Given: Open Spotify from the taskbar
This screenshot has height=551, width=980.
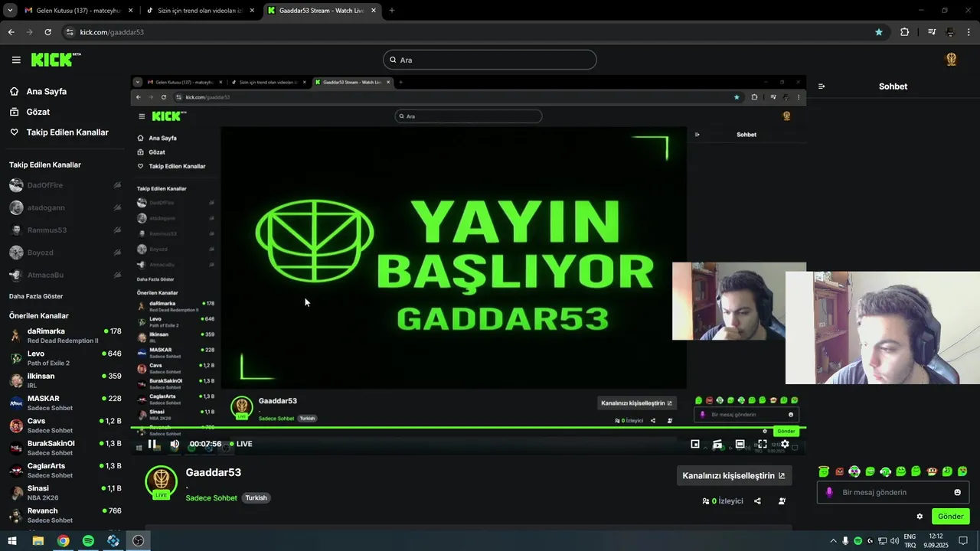Looking at the screenshot, I should pyautogui.click(x=88, y=541).
